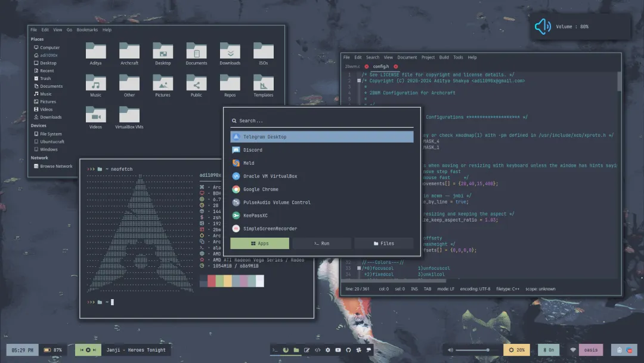
Task: Open the GitHub icon in bottom dock
Action: pyautogui.click(x=348, y=350)
